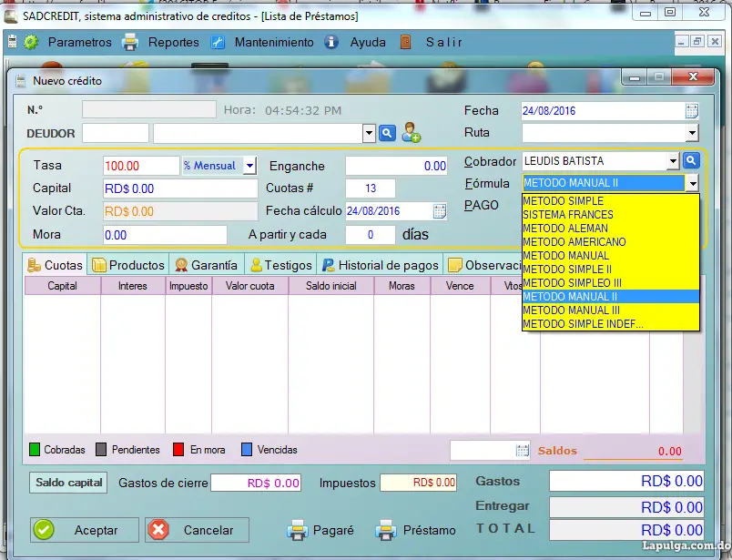The width and height of the screenshot is (732, 560).
Task: Open the Mantenimiento menu
Action: (274, 43)
